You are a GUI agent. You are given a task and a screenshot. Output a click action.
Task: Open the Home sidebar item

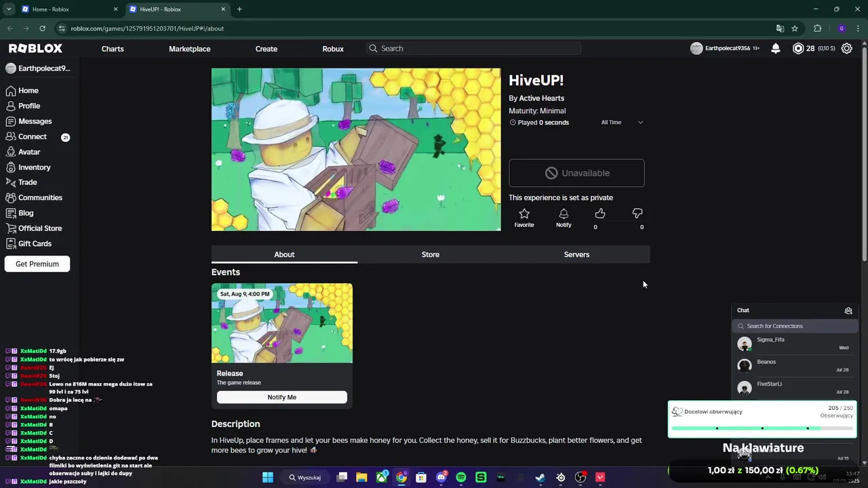point(28,90)
